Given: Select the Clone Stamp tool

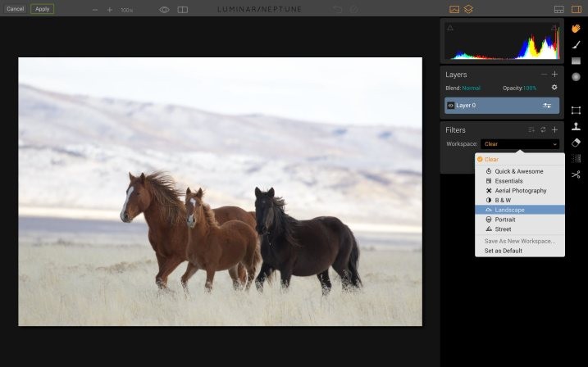Looking at the screenshot, I should click(576, 126).
